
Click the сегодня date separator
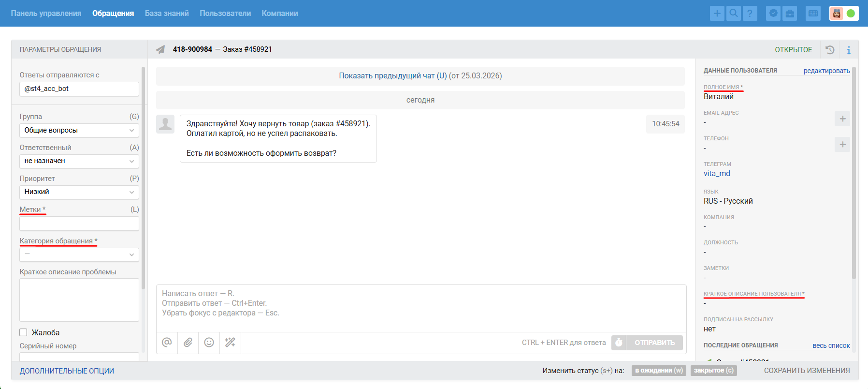420,100
